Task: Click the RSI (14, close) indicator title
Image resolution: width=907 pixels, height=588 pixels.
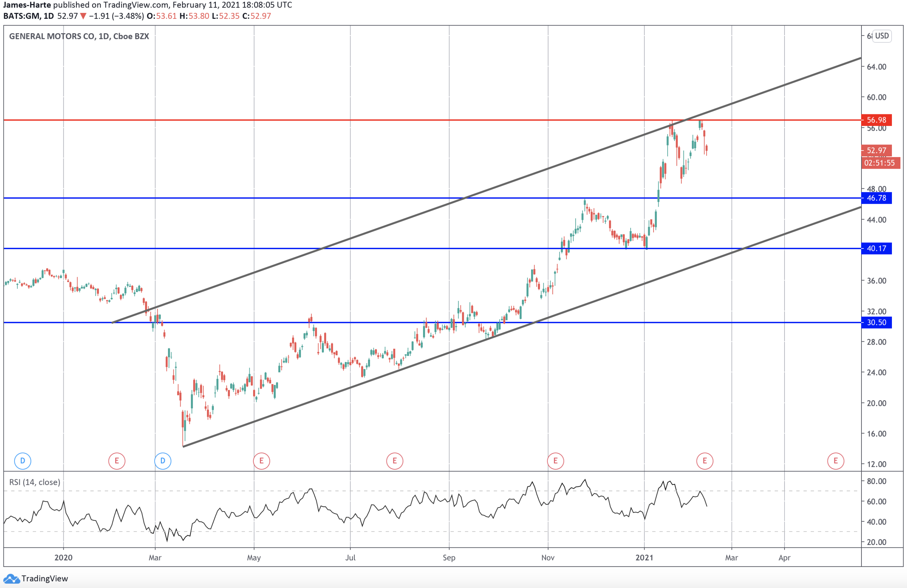Action: tap(35, 482)
